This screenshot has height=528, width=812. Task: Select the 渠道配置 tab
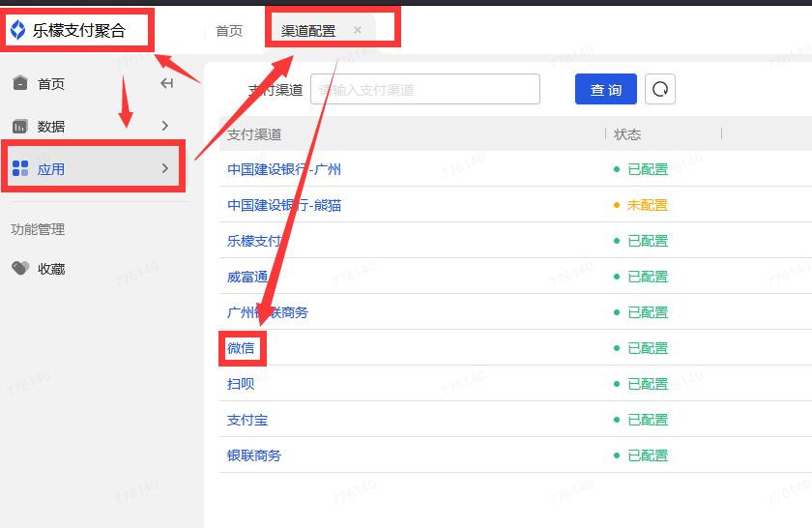[x=308, y=31]
